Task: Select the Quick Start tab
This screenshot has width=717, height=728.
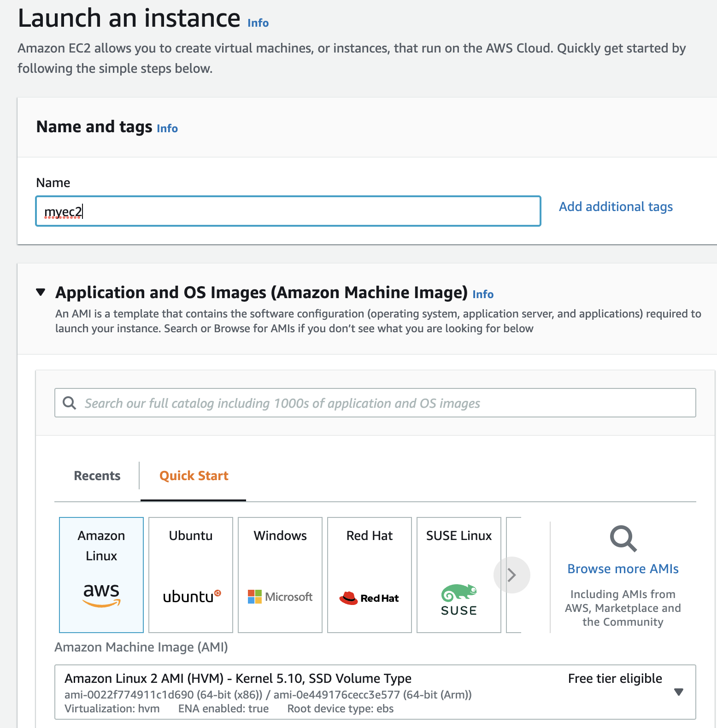Action: tap(194, 476)
